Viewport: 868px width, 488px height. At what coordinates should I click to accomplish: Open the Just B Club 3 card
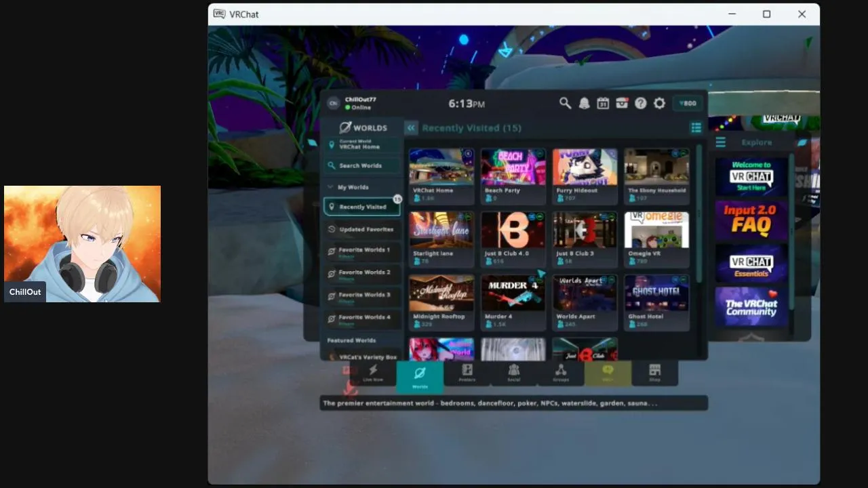585,239
